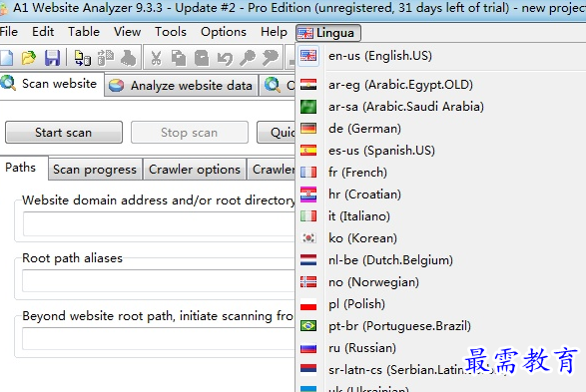Open the Tools menu
The width and height of the screenshot is (586, 392).
171,32
